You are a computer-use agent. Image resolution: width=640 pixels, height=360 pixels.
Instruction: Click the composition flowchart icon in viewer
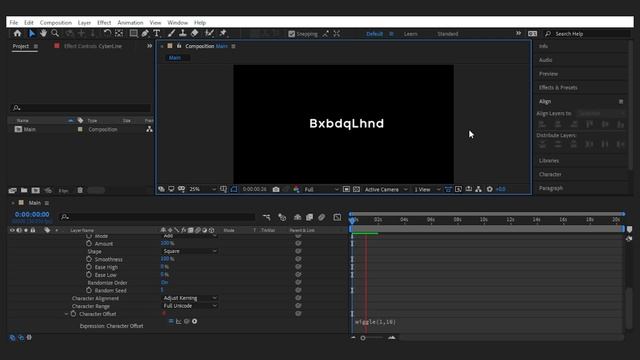click(x=478, y=189)
